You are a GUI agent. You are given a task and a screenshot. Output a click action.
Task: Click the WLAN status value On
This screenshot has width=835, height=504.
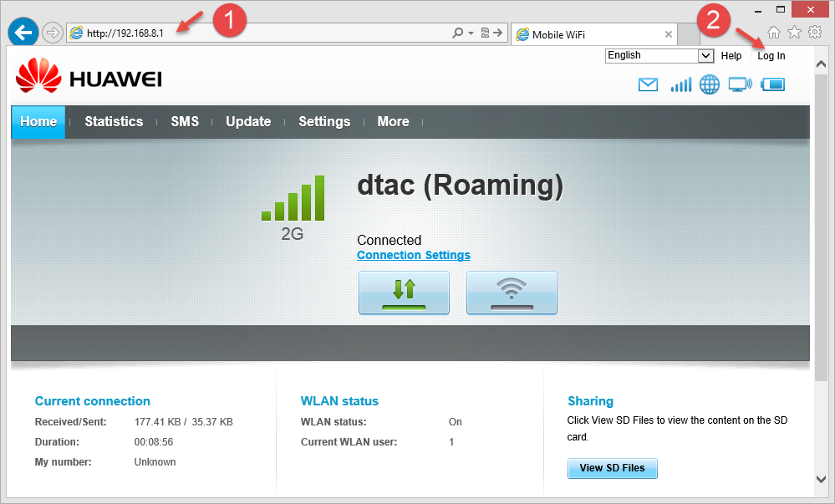coord(456,422)
